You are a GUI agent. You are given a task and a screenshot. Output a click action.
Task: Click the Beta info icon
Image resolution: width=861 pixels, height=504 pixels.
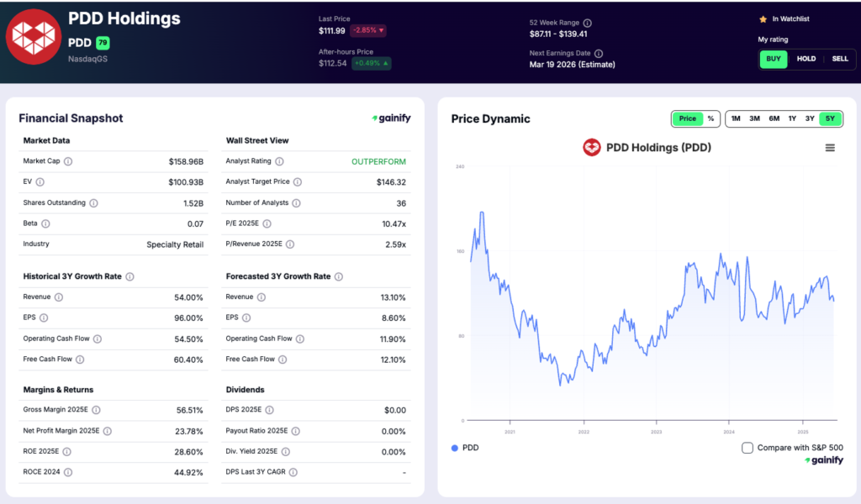[45, 223]
